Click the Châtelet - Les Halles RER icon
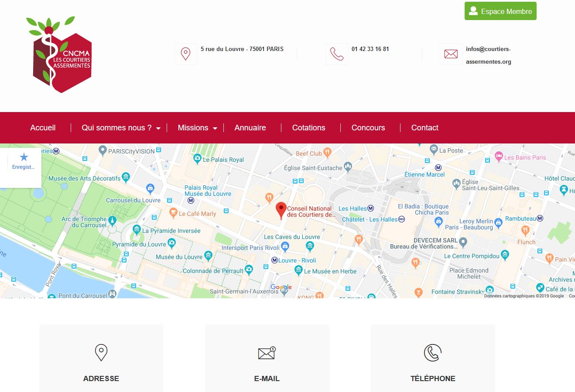 click(402, 219)
